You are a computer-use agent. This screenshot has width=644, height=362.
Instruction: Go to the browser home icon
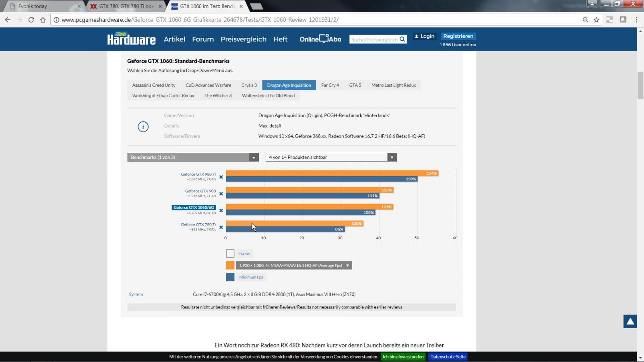coord(43,20)
